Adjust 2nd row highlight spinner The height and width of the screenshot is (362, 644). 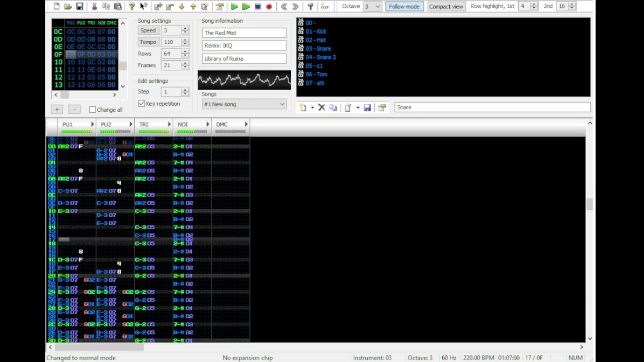(x=572, y=7)
